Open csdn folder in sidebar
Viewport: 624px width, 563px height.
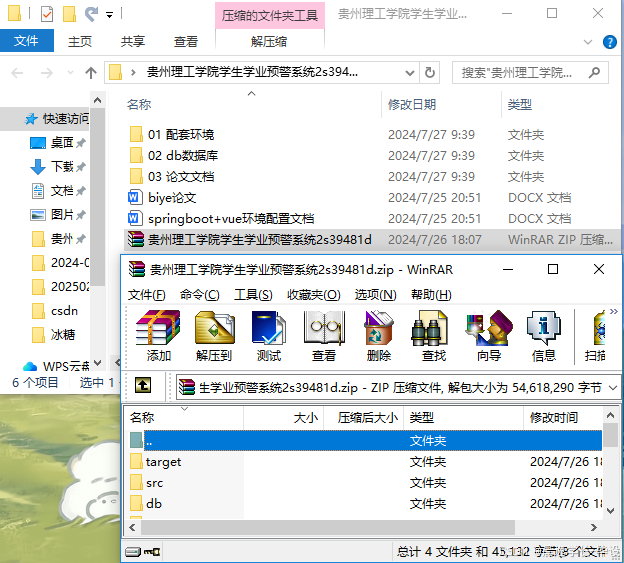[56, 311]
